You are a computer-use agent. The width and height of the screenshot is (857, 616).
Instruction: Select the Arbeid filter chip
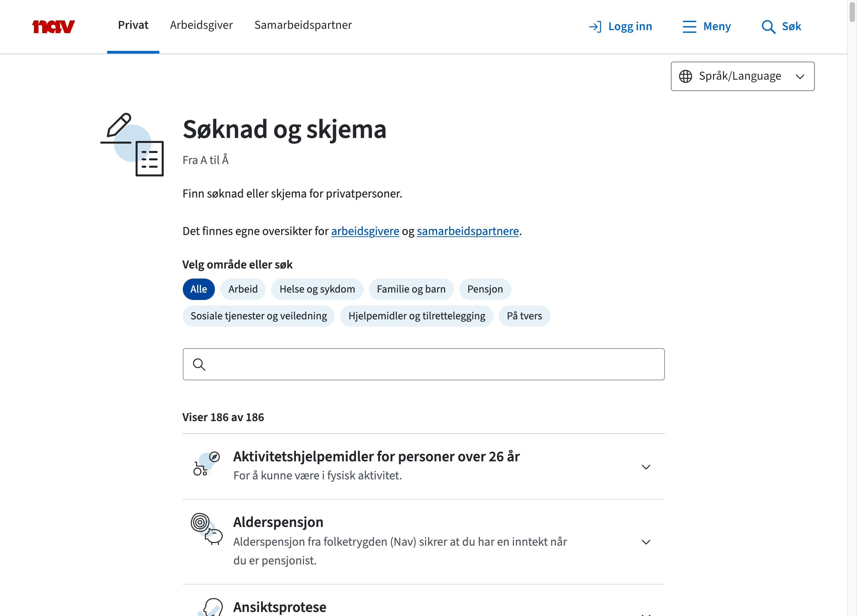[243, 289]
